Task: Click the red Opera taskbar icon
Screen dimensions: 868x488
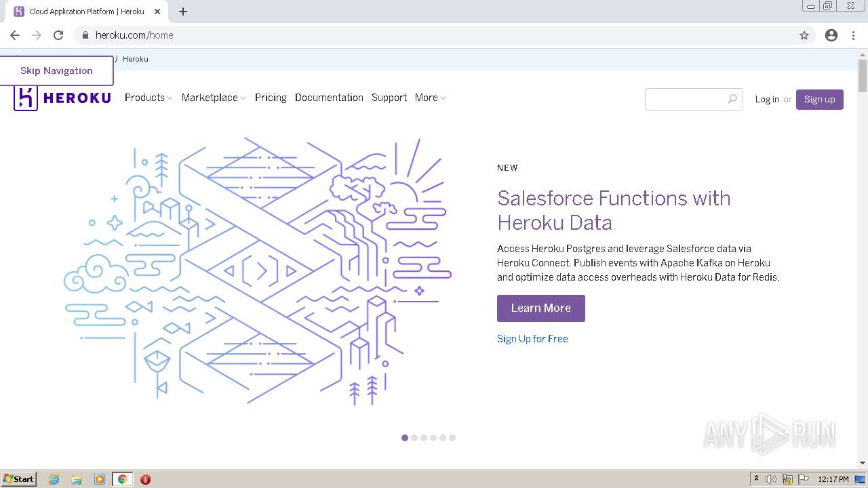Action: point(145,479)
